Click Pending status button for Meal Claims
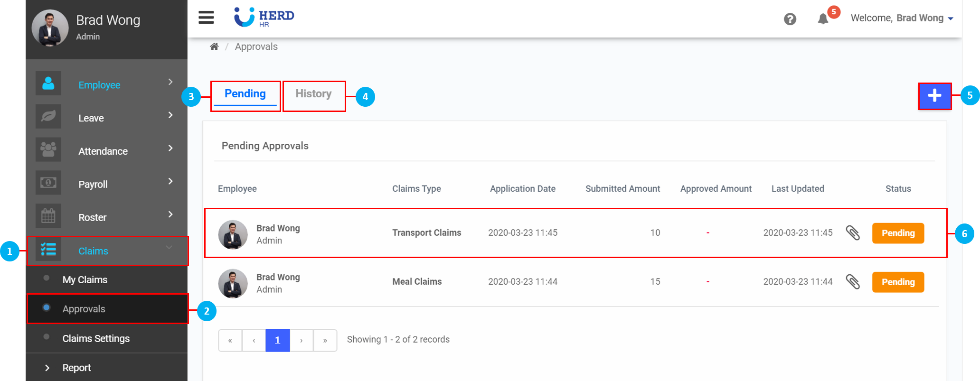The width and height of the screenshot is (980, 381). 897,282
